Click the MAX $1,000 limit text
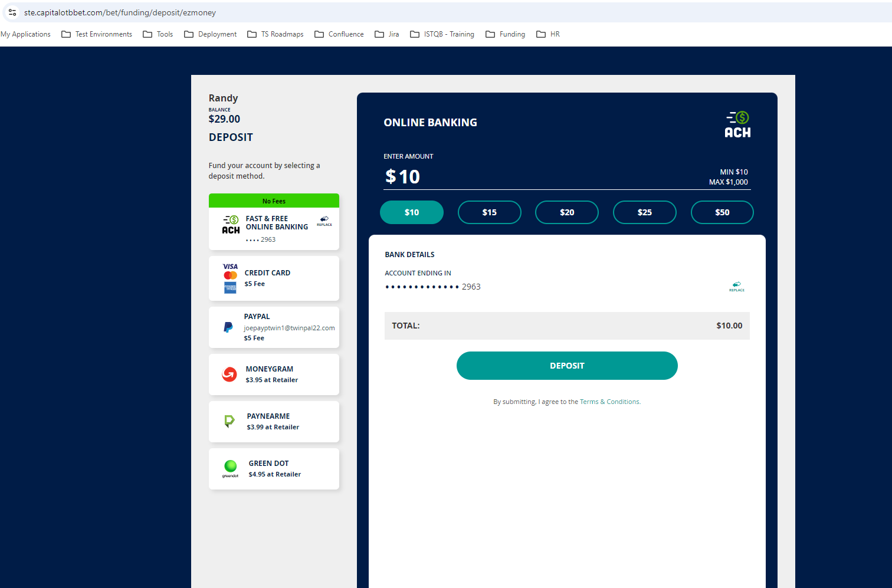The image size is (892, 588). (729, 182)
